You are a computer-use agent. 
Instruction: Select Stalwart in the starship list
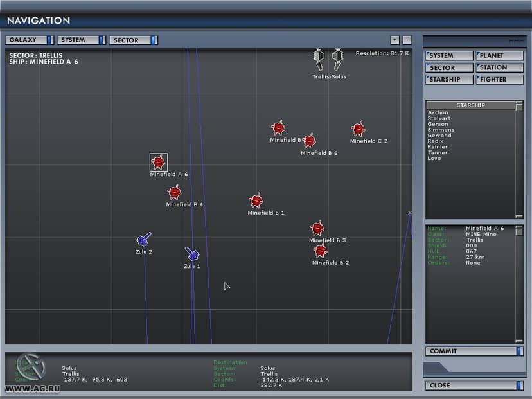439,118
